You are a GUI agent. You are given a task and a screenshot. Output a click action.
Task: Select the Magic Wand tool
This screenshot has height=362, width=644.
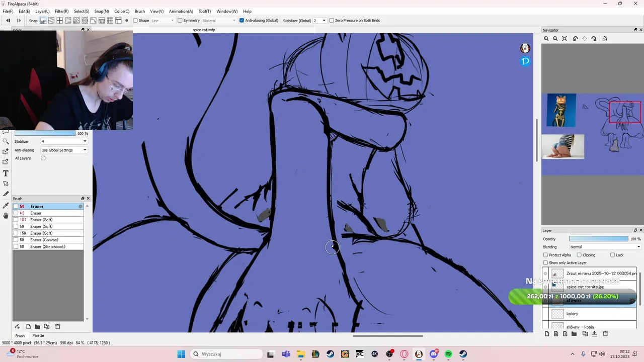(x=6, y=141)
